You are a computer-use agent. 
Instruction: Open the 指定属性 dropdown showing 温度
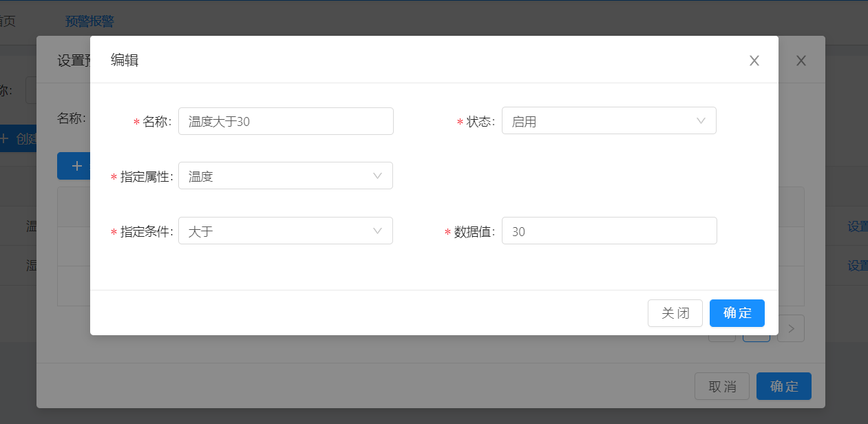(286, 176)
